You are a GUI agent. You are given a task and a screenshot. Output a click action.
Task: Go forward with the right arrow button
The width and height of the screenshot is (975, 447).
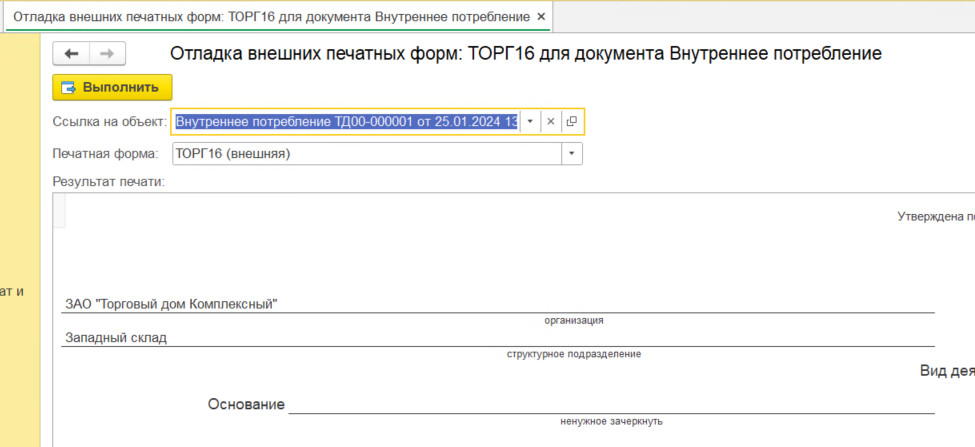click(108, 53)
